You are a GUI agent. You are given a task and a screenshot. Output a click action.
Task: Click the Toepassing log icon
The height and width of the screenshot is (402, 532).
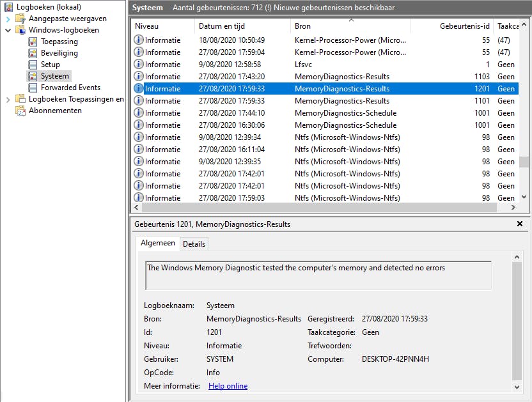coord(33,42)
